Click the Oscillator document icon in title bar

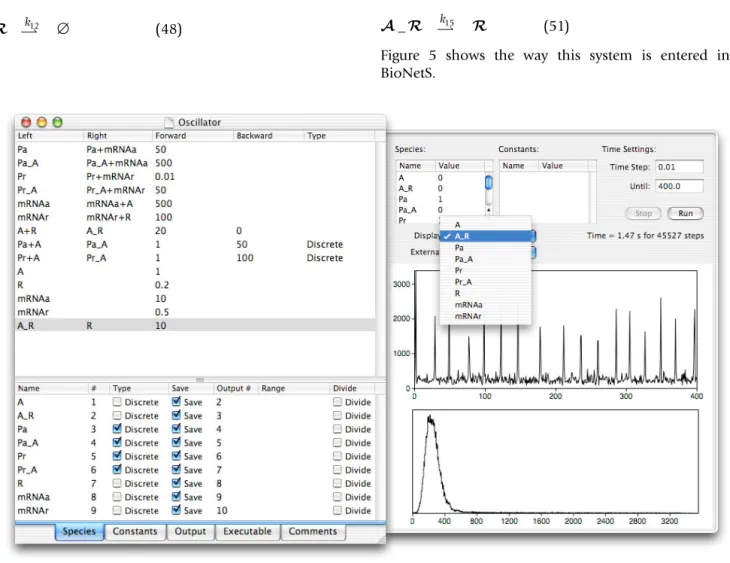click(x=170, y=122)
